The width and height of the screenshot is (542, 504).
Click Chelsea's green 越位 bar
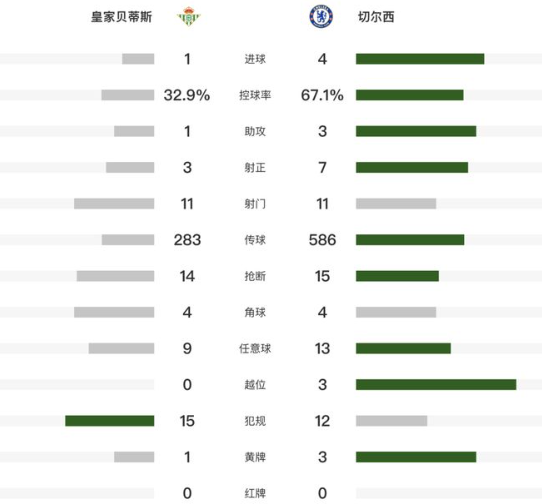(x=436, y=384)
